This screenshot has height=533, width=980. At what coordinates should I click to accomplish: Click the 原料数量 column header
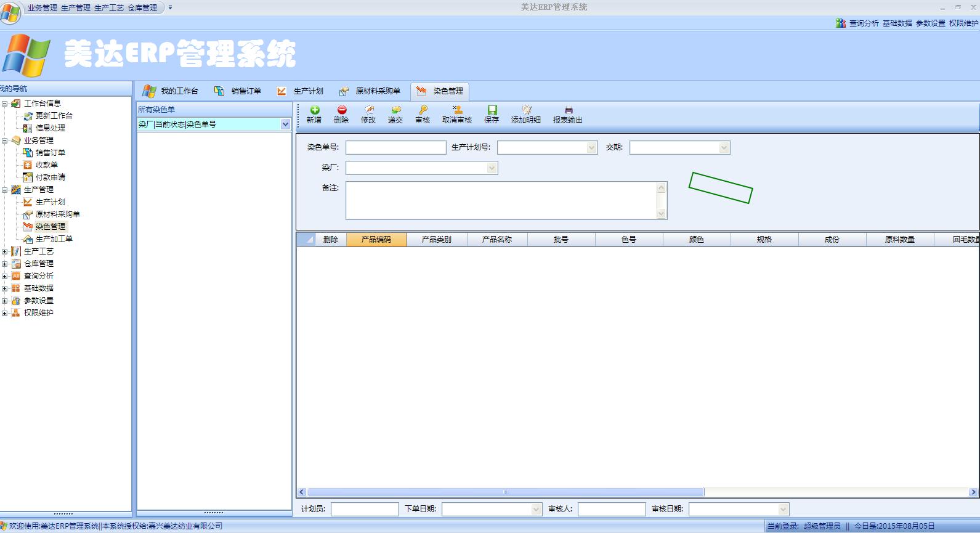click(900, 240)
